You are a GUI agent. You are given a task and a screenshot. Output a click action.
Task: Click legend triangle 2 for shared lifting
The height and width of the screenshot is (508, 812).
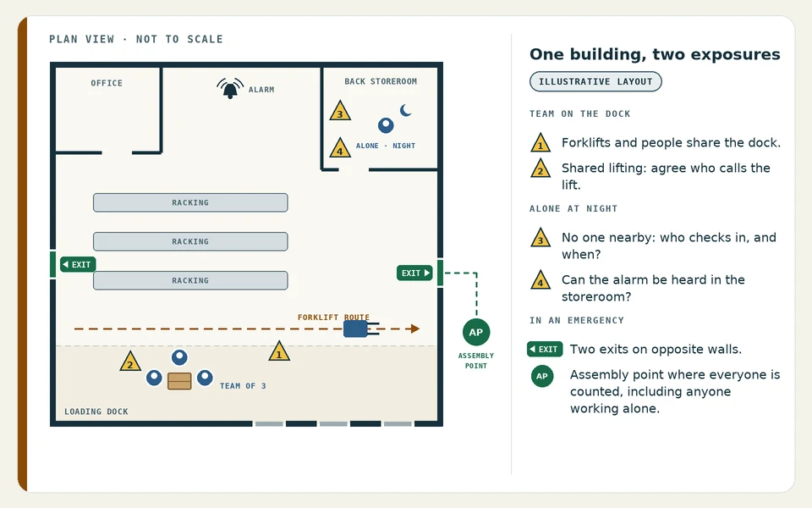pos(540,168)
